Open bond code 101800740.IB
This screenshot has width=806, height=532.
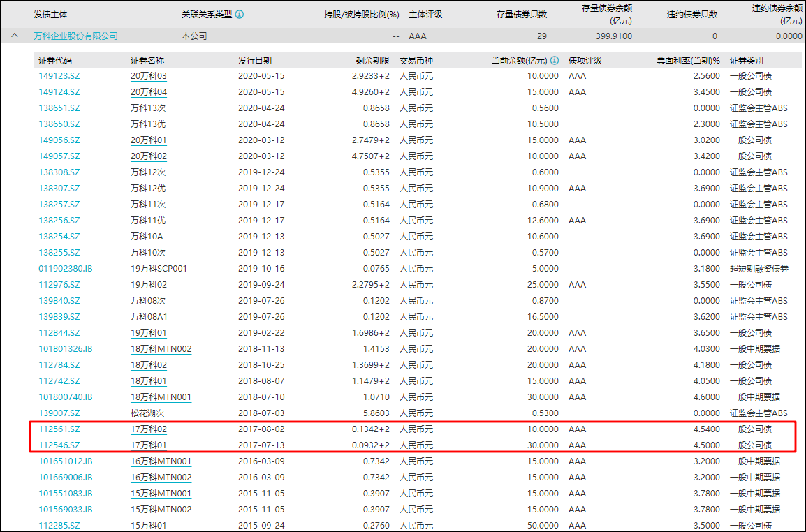65,397
